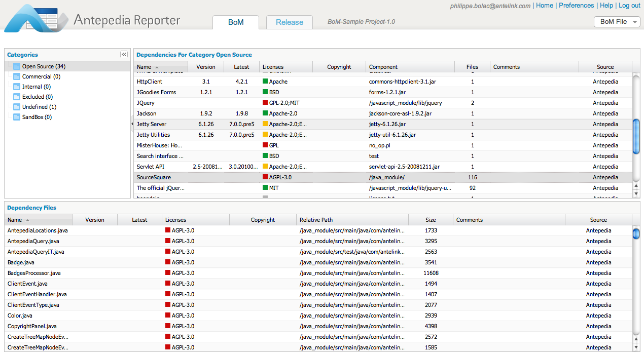The width and height of the screenshot is (644, 355).
Task: Click the Undefined category icon
Action: tap(17, 107)
